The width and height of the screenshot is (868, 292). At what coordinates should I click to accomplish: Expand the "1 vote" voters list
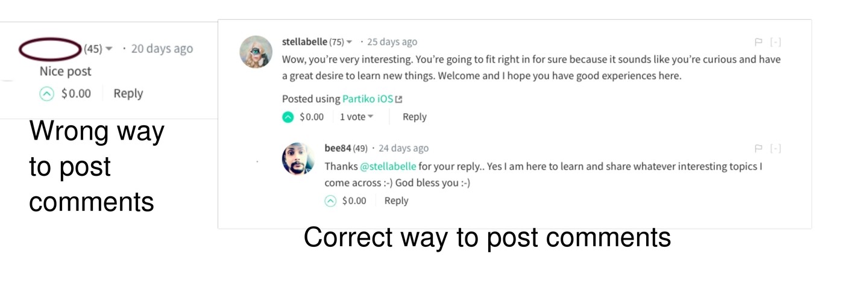point(356,117)
